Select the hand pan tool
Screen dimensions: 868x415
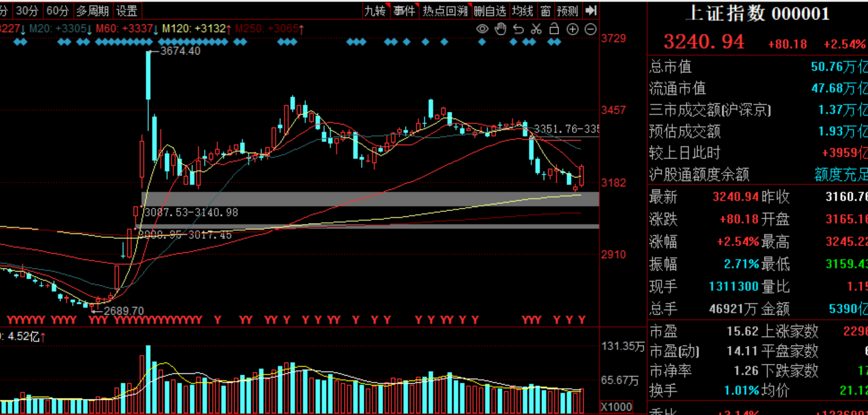click(501, 29)
